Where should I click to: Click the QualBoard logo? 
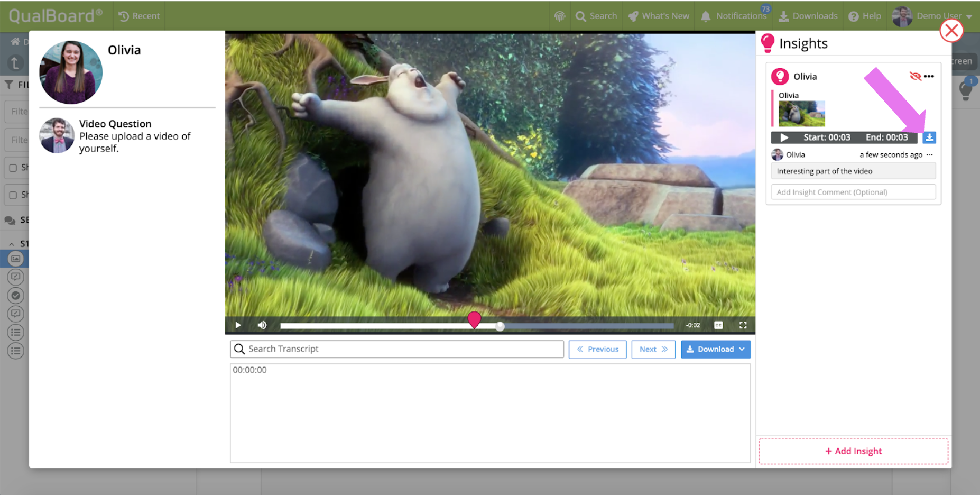click(55, 16)
